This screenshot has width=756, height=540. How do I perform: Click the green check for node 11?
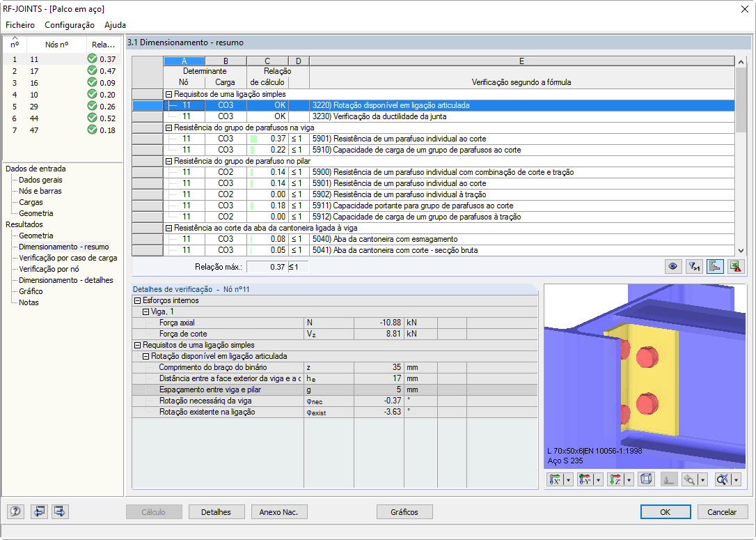[92, 59]
